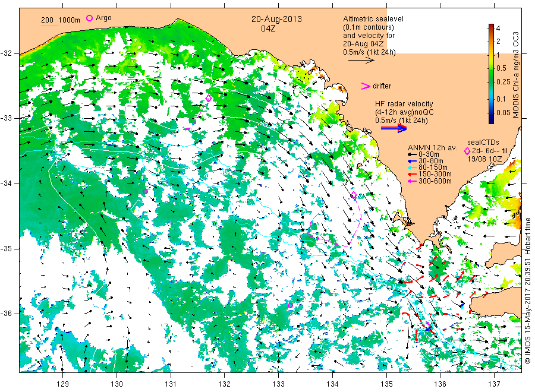Viewport: 535px width, 392px height.
Task: Click the blue 30-80m legend arrow
Action: pyautogui.click(x=412, y=161)
